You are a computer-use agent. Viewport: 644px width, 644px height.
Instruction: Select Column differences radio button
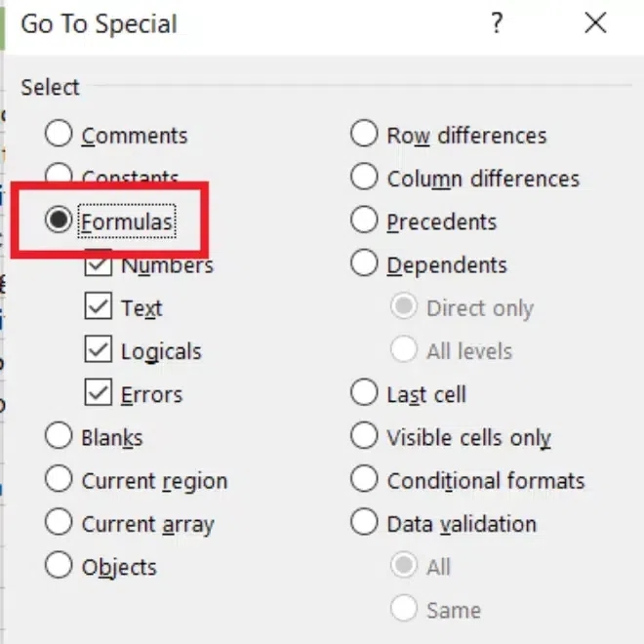364,178
